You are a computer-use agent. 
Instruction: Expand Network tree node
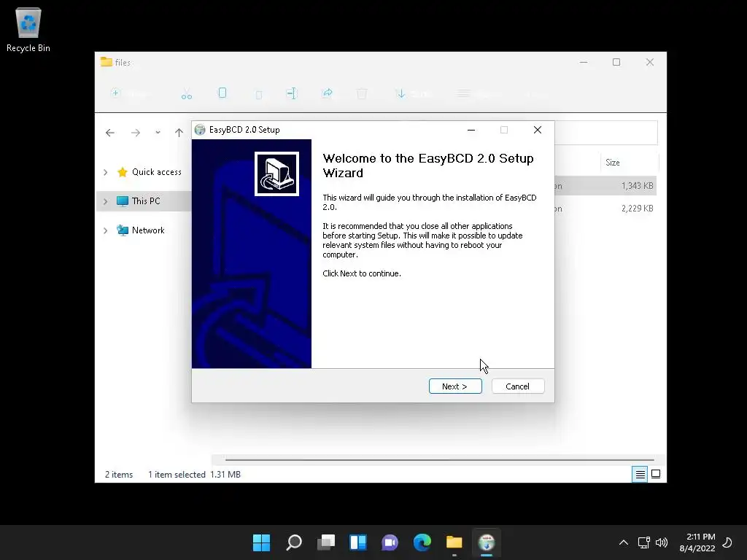pos(106,230)
